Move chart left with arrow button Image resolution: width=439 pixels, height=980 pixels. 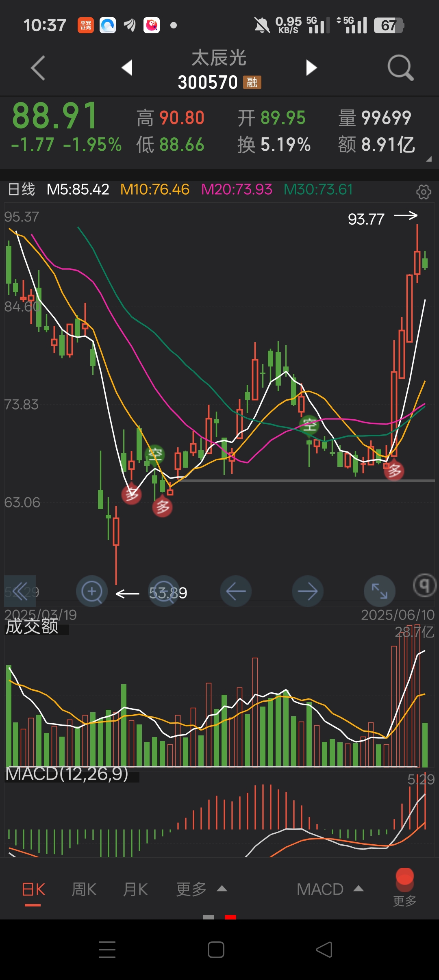[236, 591]
